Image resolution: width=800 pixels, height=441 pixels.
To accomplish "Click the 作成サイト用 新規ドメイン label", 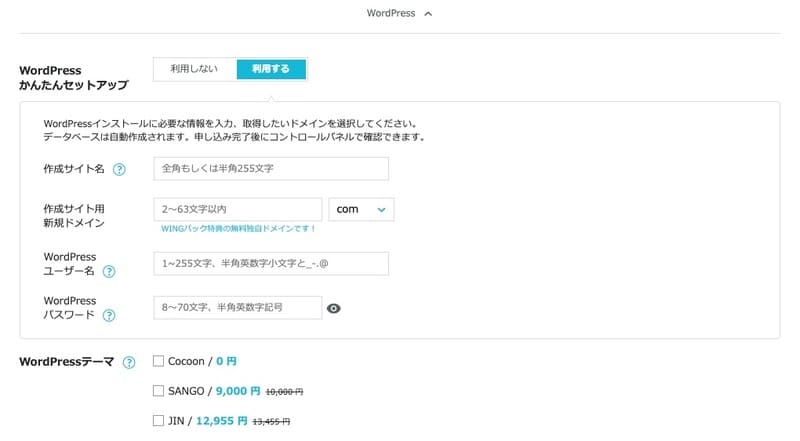I will (74, 216).
